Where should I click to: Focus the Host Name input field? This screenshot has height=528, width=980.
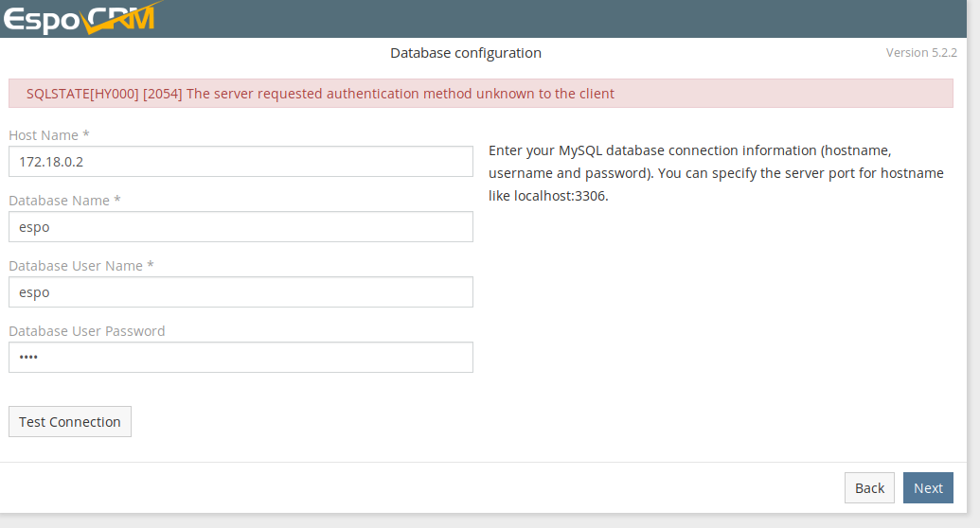241,162
